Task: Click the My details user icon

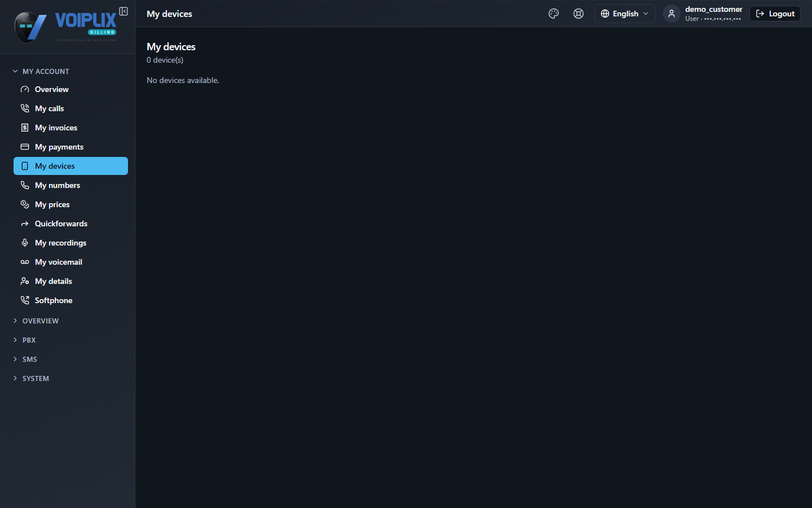Action: 25,281
